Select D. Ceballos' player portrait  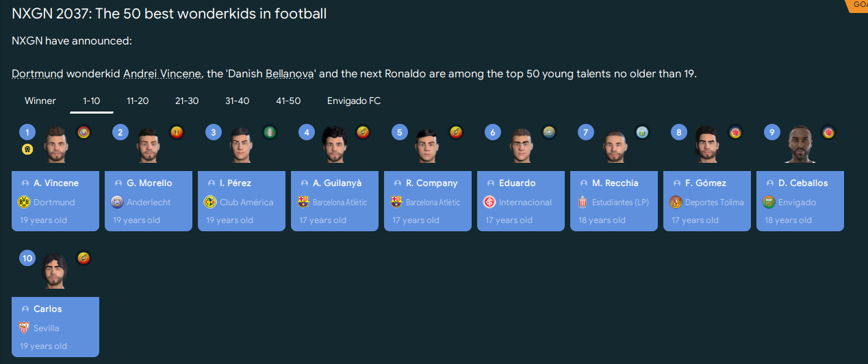[x=800, y=144]
